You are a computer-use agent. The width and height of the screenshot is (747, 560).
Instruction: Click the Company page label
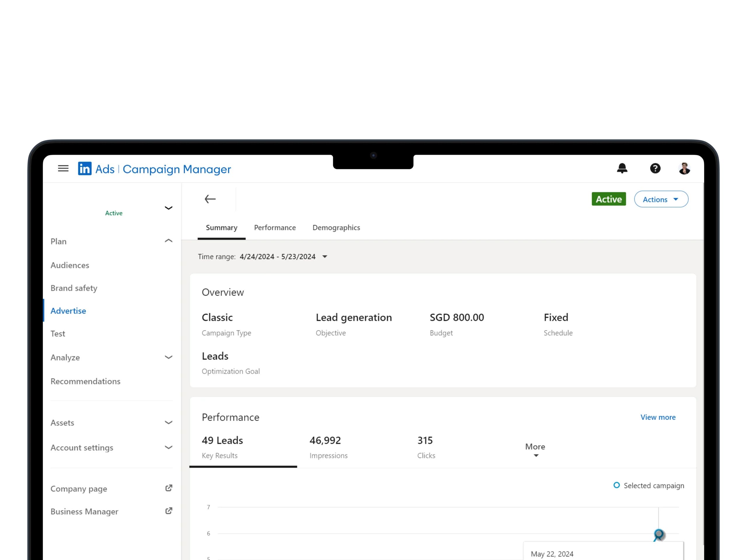pos(79,489)
